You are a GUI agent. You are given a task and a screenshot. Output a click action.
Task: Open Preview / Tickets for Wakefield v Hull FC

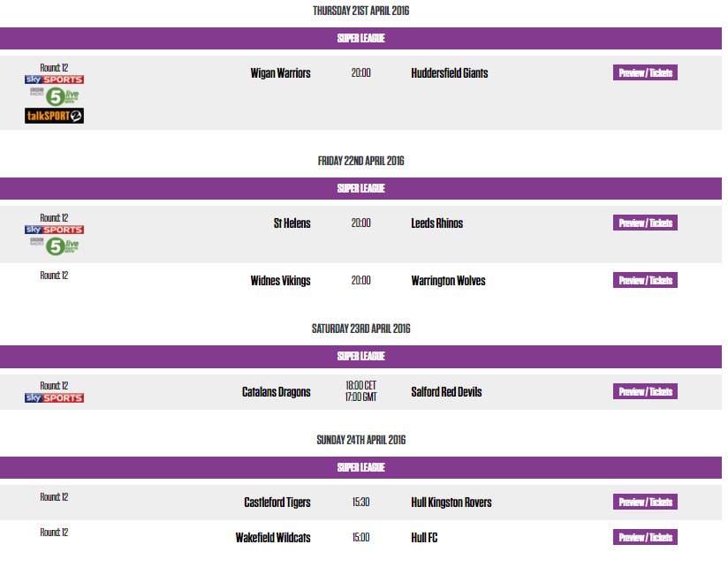pos(645,538)
